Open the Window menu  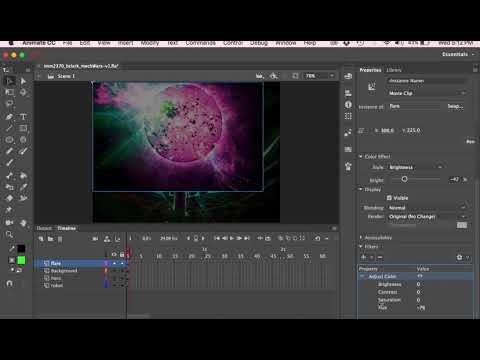pyautogui.click(x=286, y=43)
